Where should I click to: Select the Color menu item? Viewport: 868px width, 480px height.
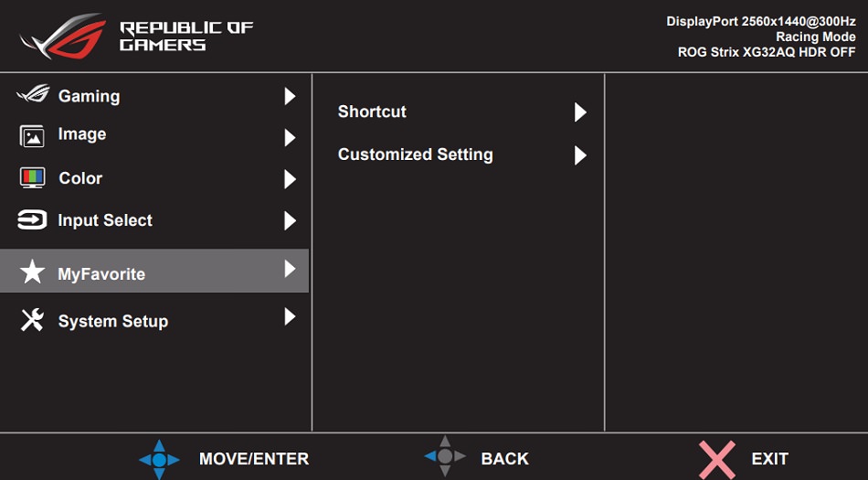tap(80, 178)
